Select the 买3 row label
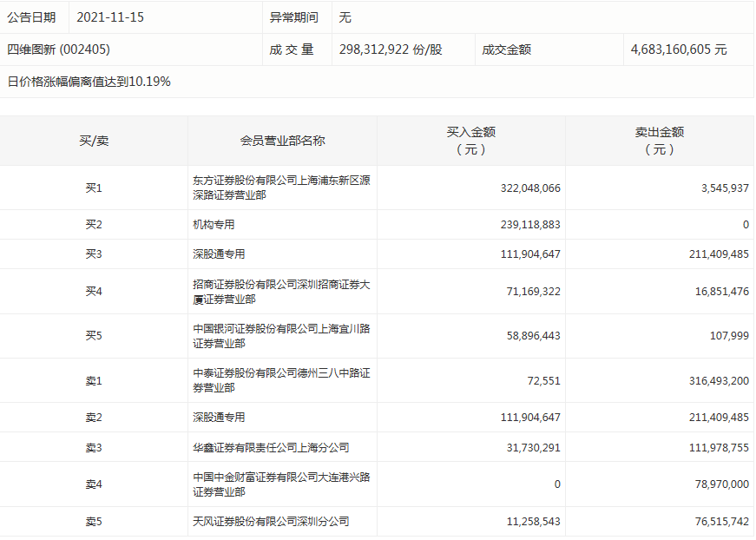Screen dimensions: 756x540 (x=94, y=254)
